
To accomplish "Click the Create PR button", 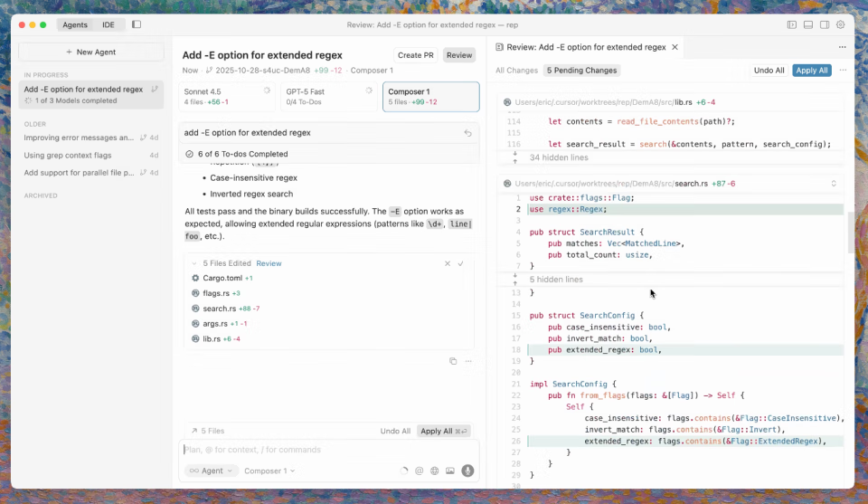I will click(x=415, y=55).
